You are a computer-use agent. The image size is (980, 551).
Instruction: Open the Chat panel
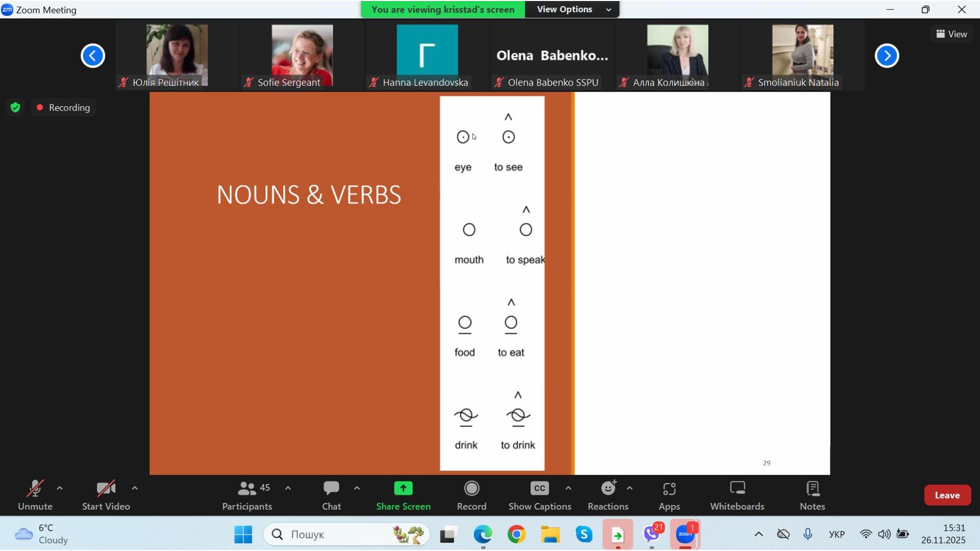point(331,495)
